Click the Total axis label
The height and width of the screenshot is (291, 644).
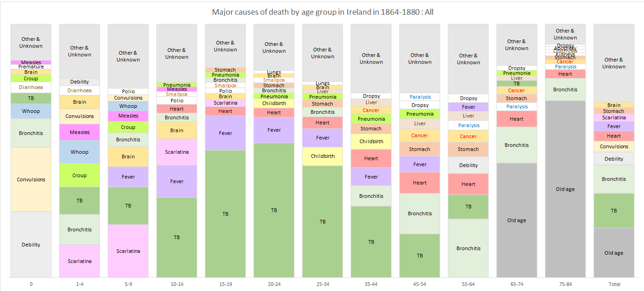point(614,284)
